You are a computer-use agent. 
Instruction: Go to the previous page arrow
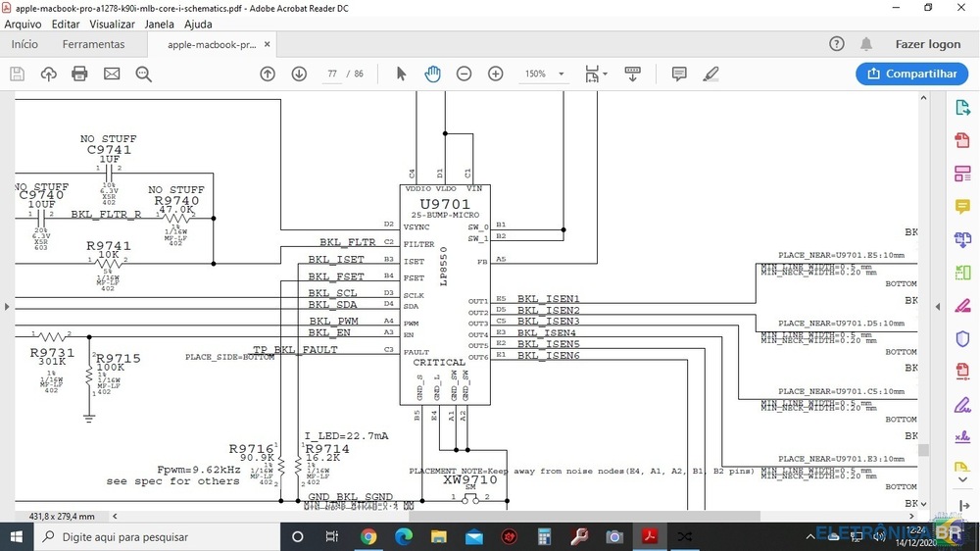(268, 74)
